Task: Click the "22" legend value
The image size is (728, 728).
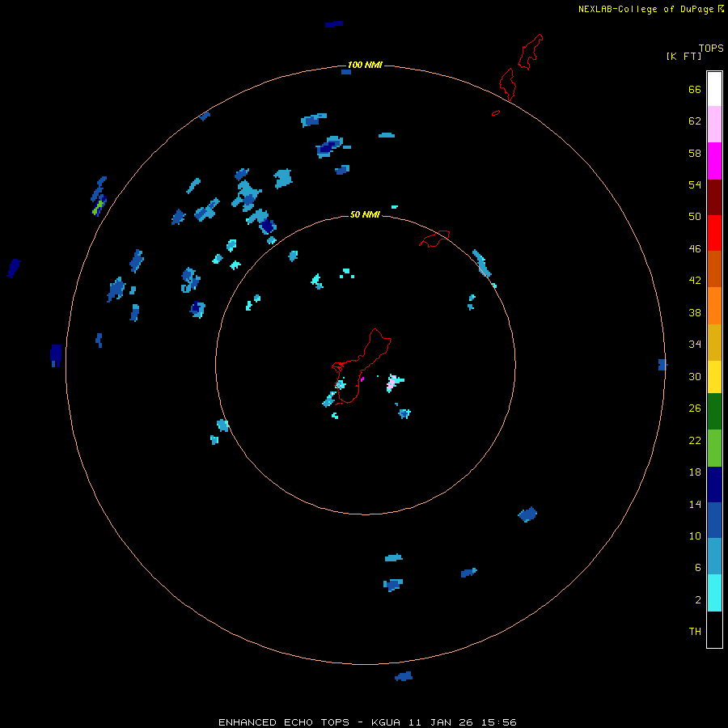Action: (695, 440)
